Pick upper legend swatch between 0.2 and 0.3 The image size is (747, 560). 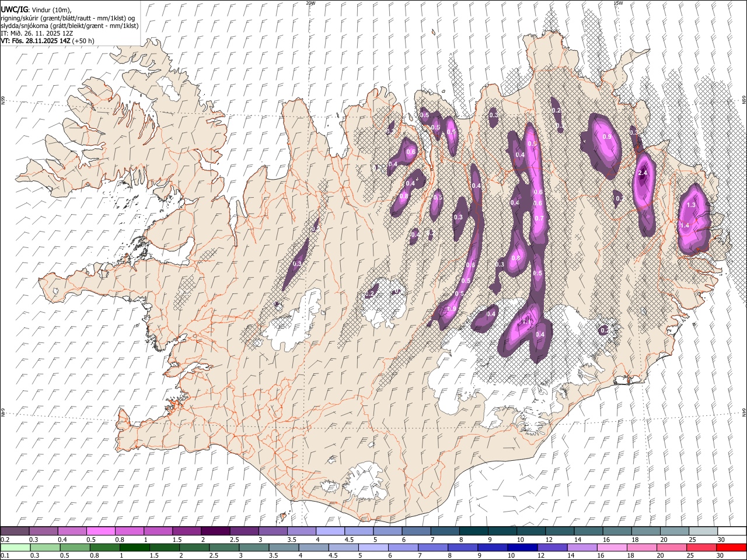click(15, 531)
